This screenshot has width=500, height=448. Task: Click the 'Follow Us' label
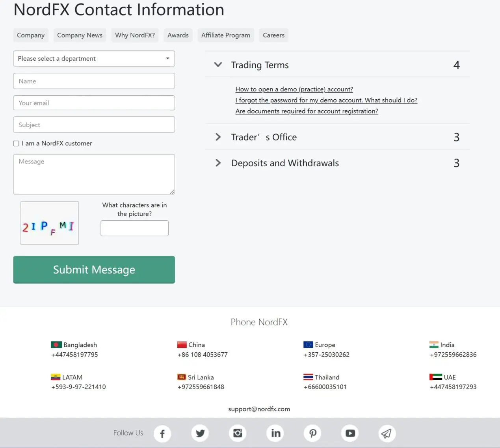point(128,433)
